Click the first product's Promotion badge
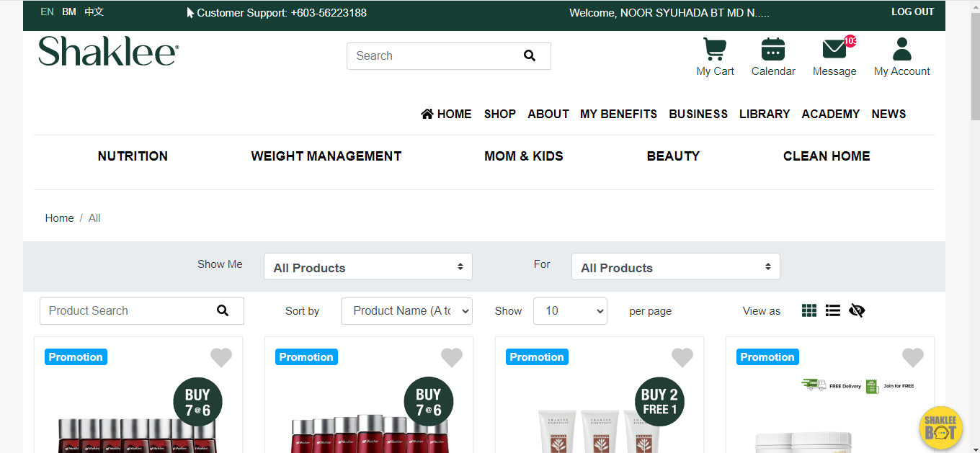 click(76, 357)
